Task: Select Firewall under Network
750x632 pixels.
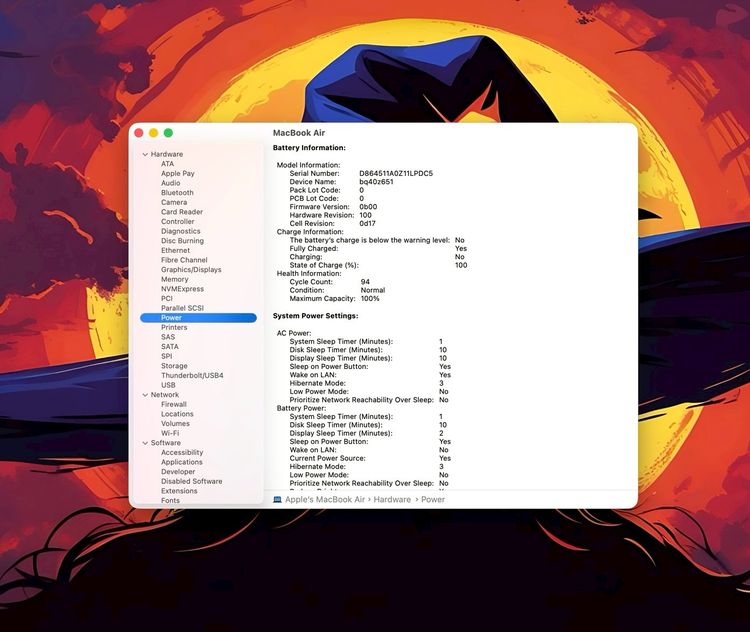Action: [174, 404]
